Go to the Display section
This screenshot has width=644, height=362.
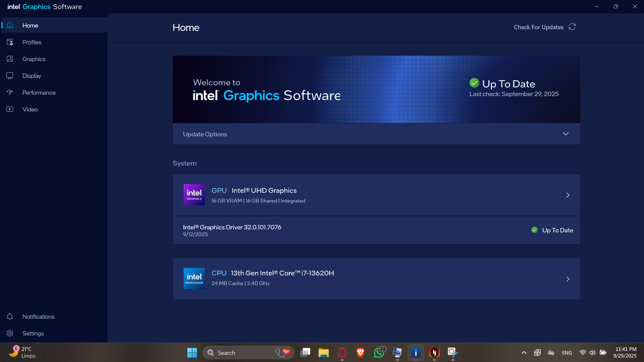(54, 76)
